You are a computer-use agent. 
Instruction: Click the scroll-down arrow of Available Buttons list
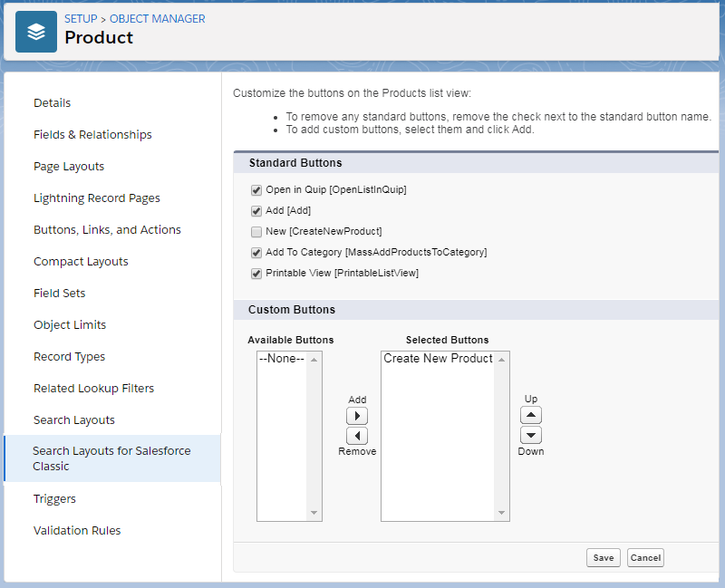(x=313, y=512)
